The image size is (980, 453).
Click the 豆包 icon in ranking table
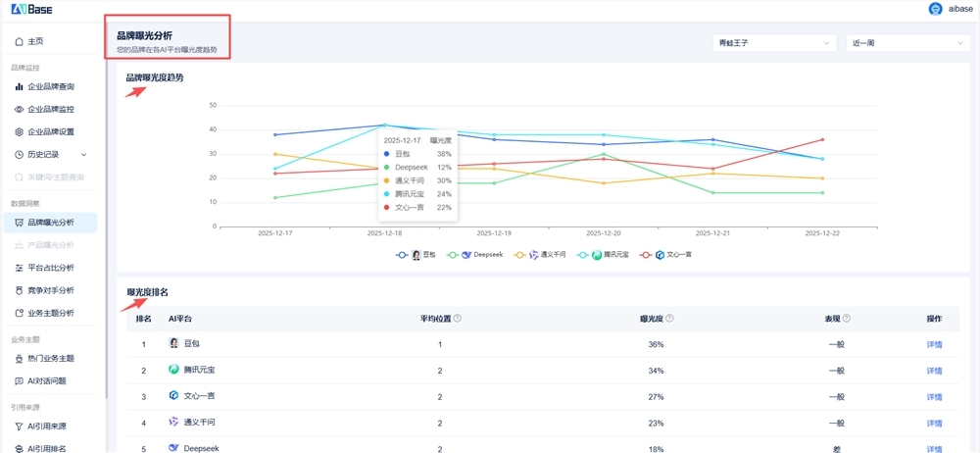pos(173,344)
